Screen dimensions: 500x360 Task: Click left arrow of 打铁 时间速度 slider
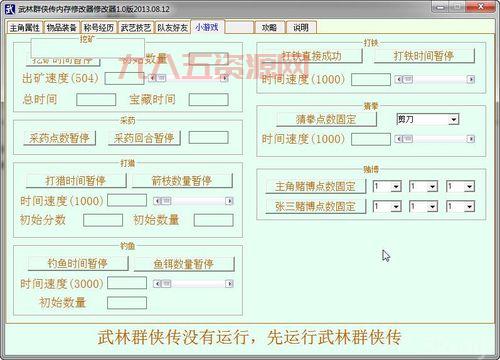pyautogui.click(x=398, y=79)
